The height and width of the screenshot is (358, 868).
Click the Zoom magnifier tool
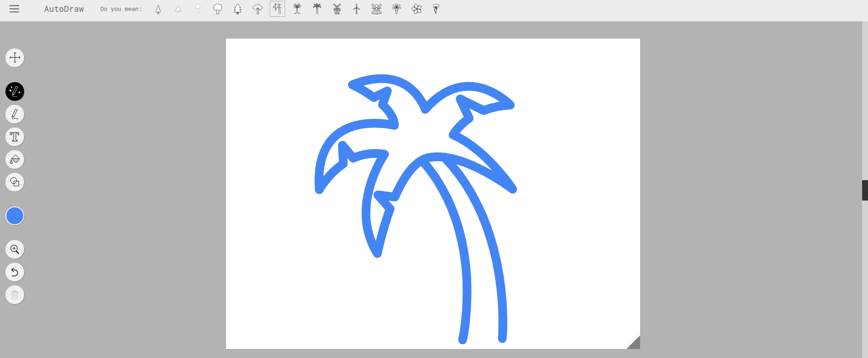pyautogui.click(x=15, y=250)
